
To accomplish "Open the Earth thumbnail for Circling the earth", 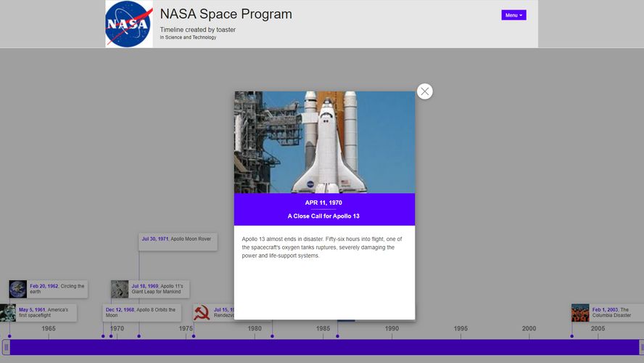I will 18,289.
